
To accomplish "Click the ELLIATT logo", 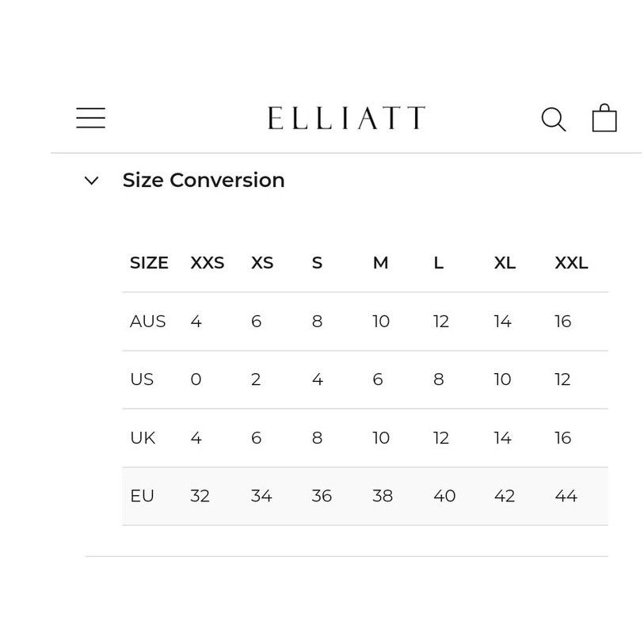I will click(346, 118).
